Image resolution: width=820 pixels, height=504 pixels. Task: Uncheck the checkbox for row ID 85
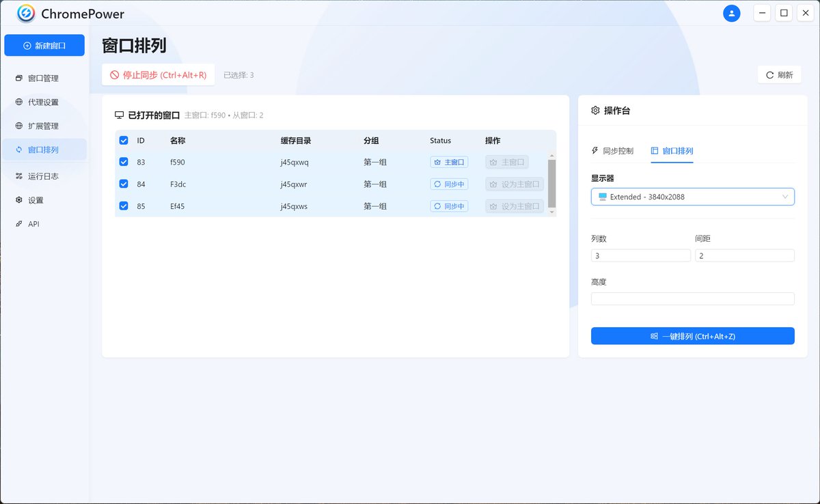124,206
